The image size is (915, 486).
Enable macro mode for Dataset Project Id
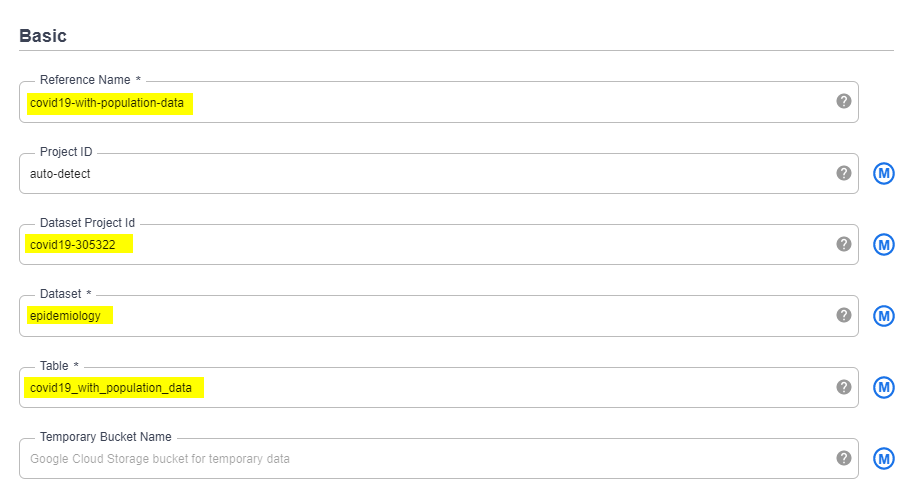point(884,244)
